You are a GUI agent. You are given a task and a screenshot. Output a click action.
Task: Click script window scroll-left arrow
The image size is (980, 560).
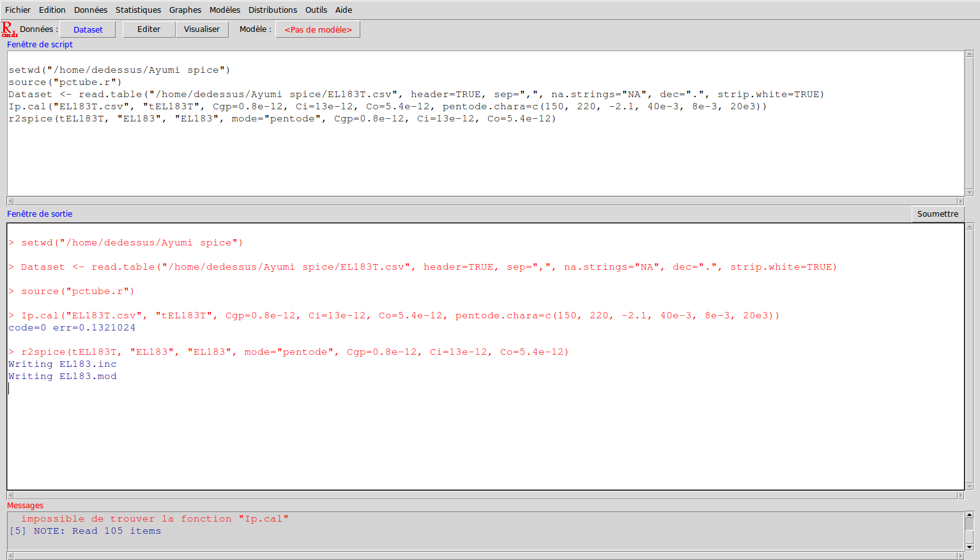coord(10,201)
